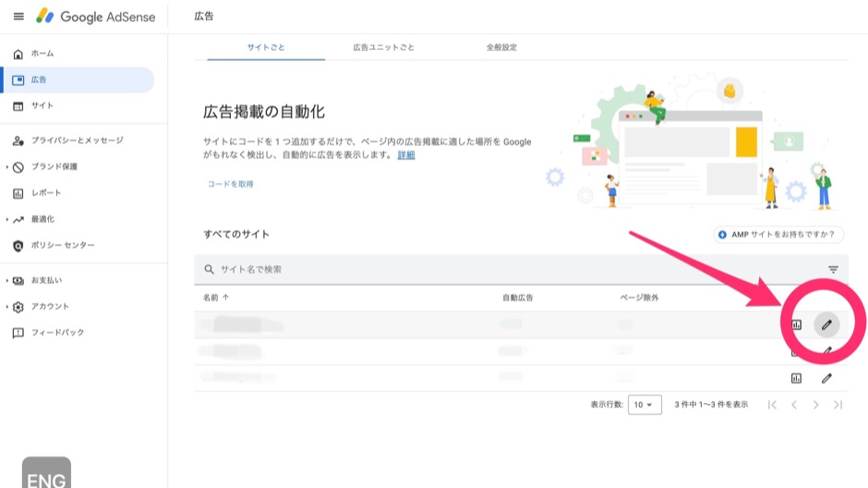Switch to the 全般設定 tab
This screenshot has height=488, width=868.
(x=501, y=46)
